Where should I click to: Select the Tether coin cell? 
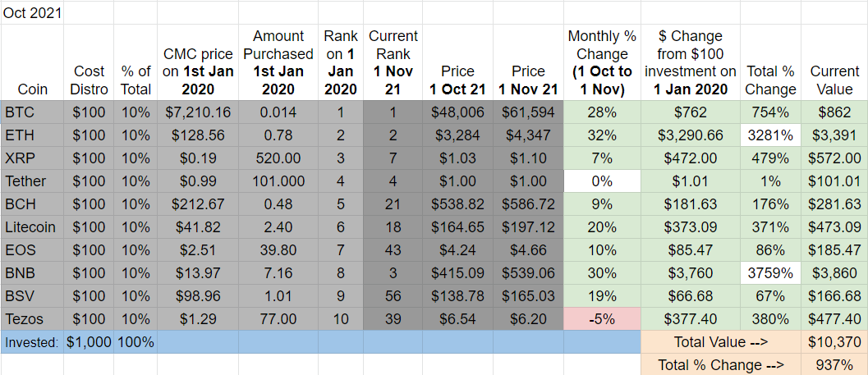click(x=33, y=181)
